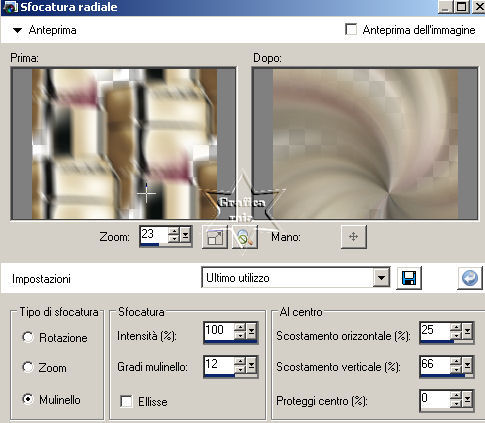Select the Zoom blur type radio button
Viewport: 485px width, 423px height.
coord(28,367)
